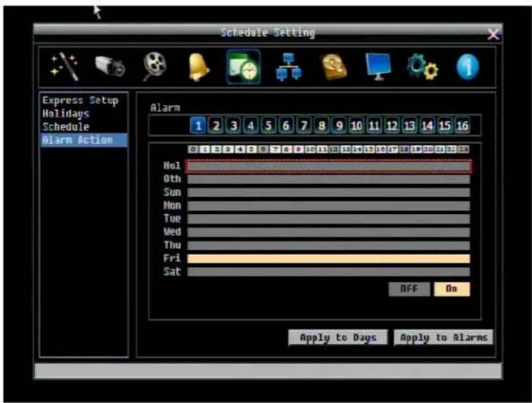Select alarm number 14
Viewport: 532px width, 403px height.
click(x=427, y=126)
